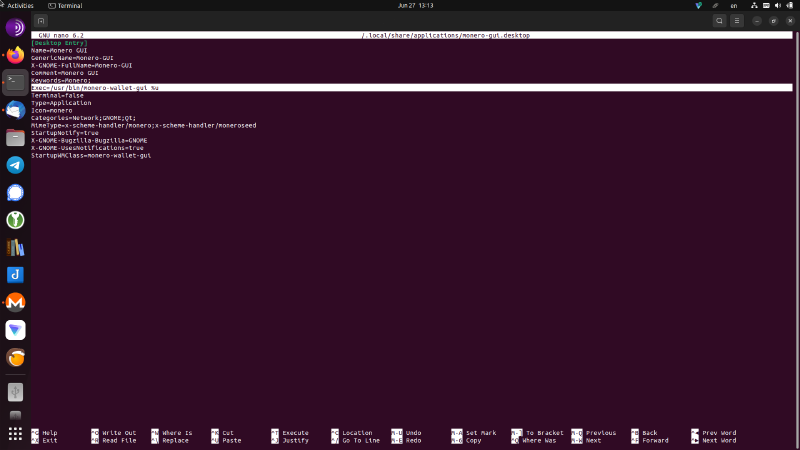Open the power indicator in top bar
The width and height of the screenshot is (800, 450).
coord(790,6)
